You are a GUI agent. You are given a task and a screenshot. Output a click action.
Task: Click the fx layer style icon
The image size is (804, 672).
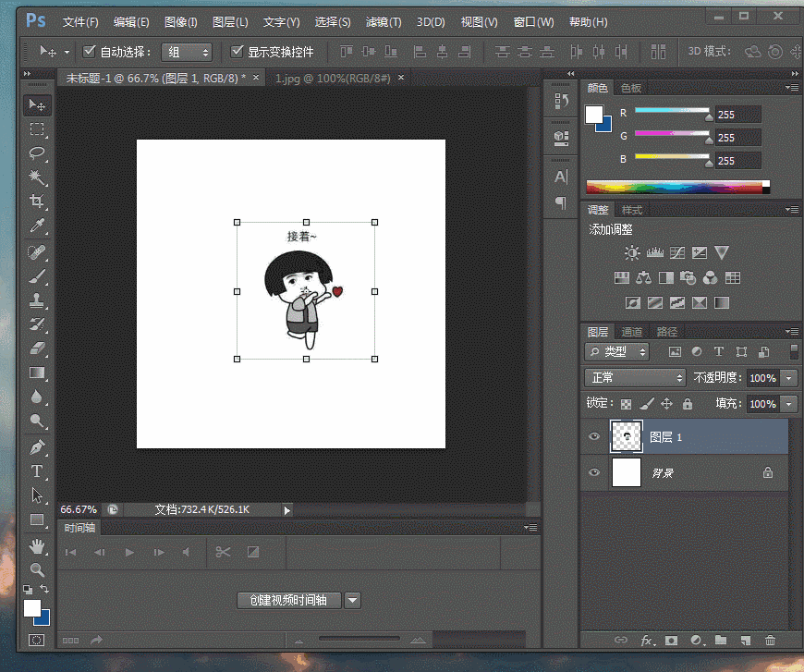pyautogui.click(x=646, y=640)
